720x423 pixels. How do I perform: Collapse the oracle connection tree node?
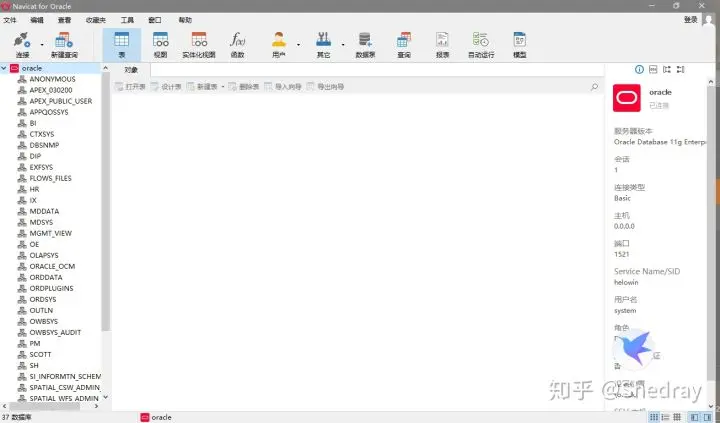pyautogui.click(x=4, y=68)
